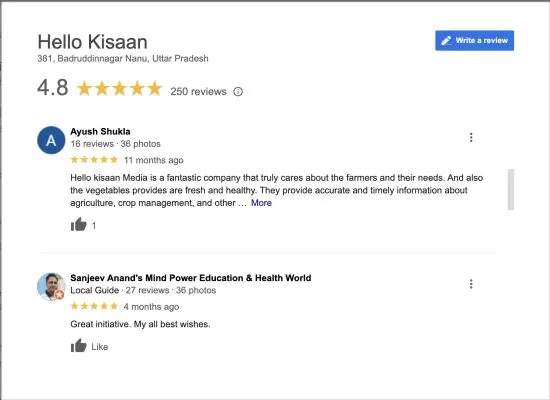The width and height of the screenshot is (550, 400).
Task: Open the Sanjeev Anand's Mind Power Education profile
Action: pyautogui.click(x=190, y=278)
